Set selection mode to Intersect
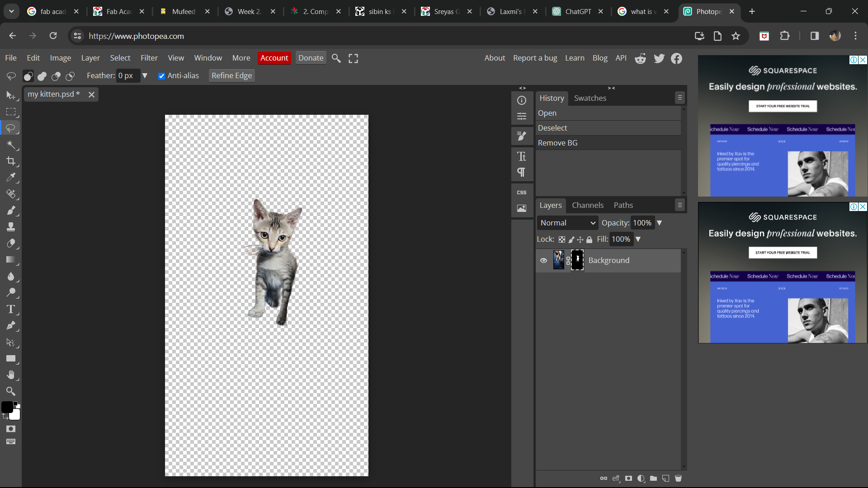 coord(70,76)
